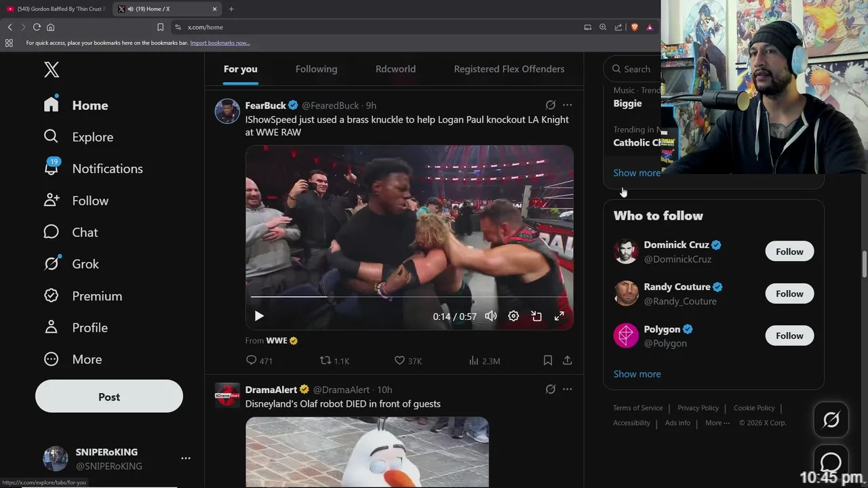Open Privacy Policy link
Screen dimensions: 868x488
[x=698, y=408]
